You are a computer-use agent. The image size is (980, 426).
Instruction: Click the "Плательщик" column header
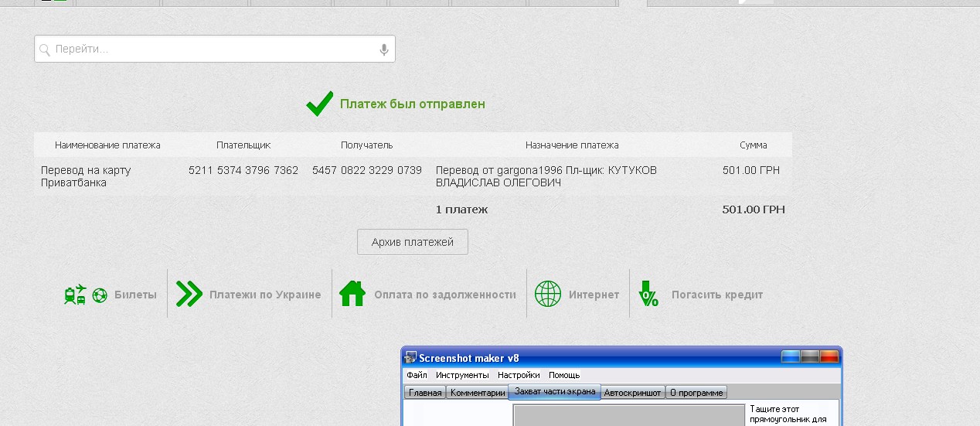(243, 145)
